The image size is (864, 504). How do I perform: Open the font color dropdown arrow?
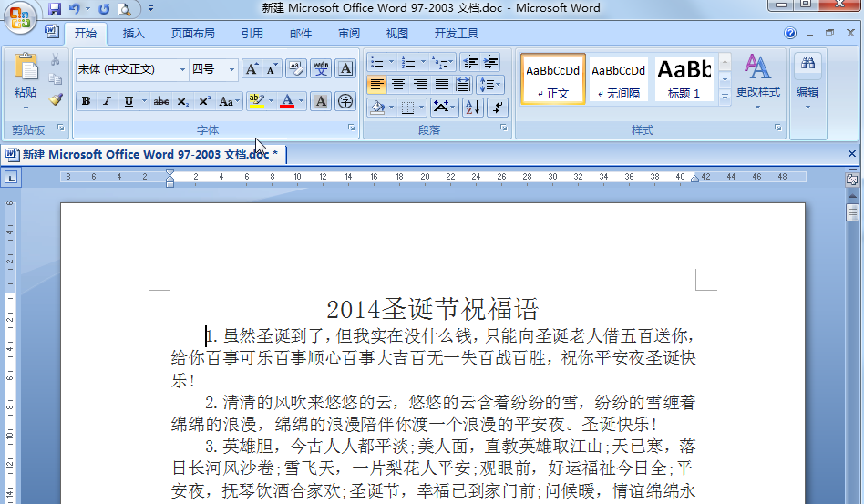302,101
